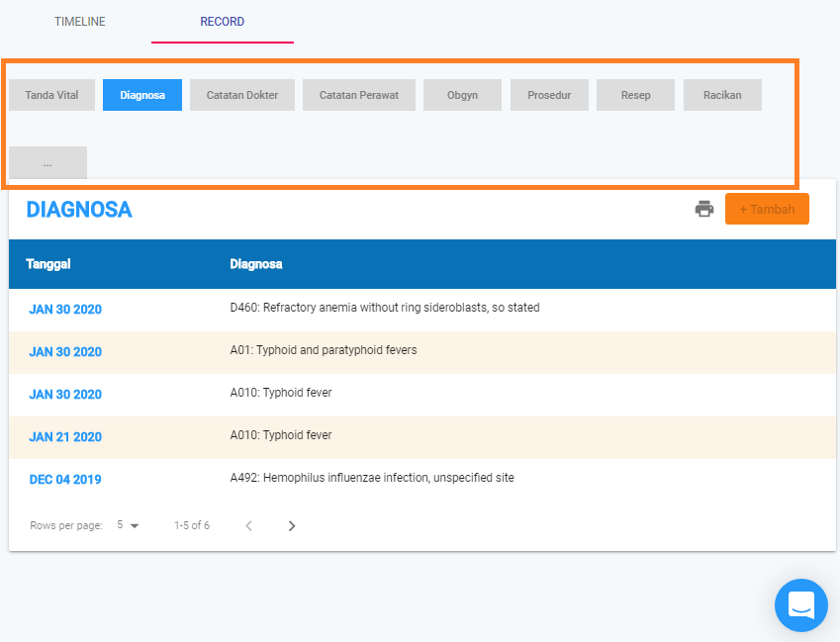Screen dimensions: 840x642
Task: Click the Tanggal column header
Action: pos(48,264)
